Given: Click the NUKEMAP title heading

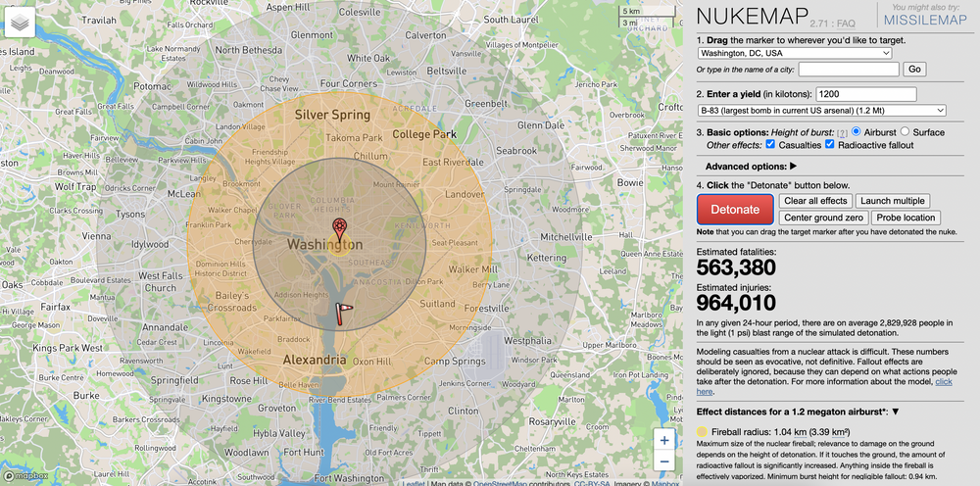Looking at the screenshot, I should [x=752, y=17].
